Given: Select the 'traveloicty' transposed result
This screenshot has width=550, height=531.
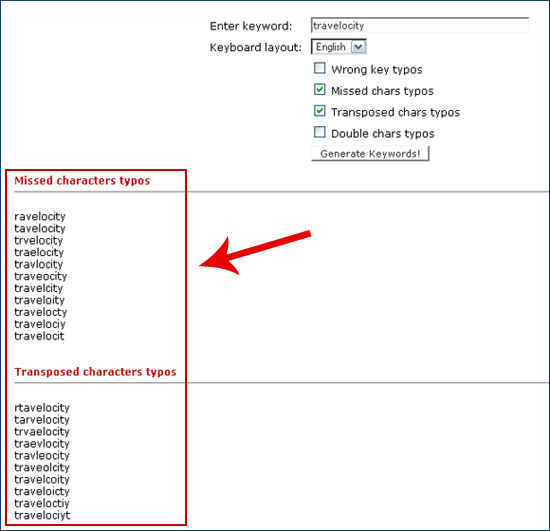Looking at the screenshot, I should tap(42, 491).
